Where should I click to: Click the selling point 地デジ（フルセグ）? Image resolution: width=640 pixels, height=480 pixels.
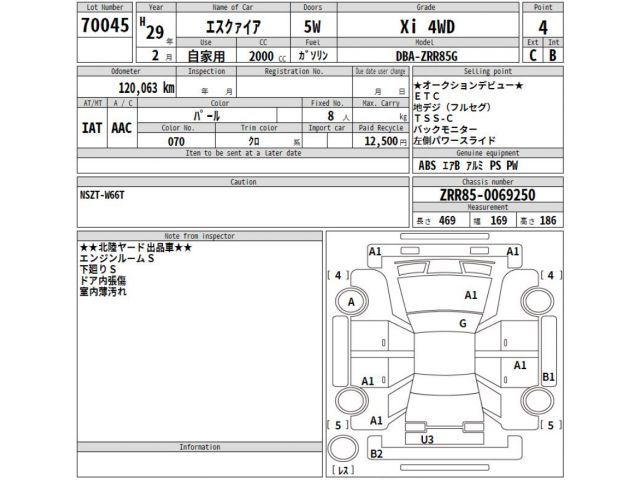tap(452, 107)
